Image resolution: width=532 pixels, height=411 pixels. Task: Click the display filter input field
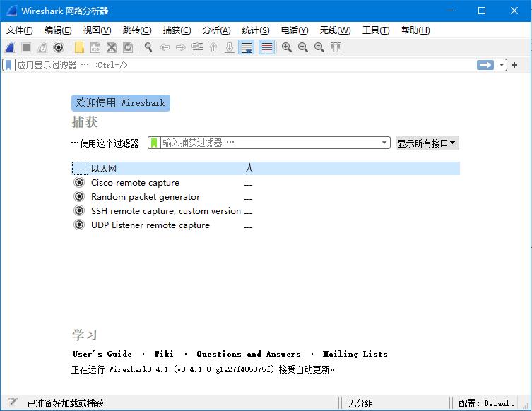tap(246, 65)
